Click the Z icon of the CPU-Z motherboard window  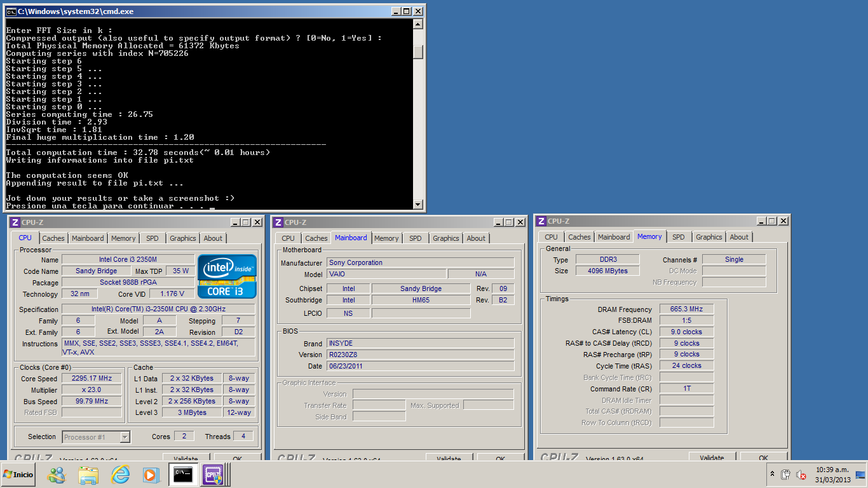278,222
